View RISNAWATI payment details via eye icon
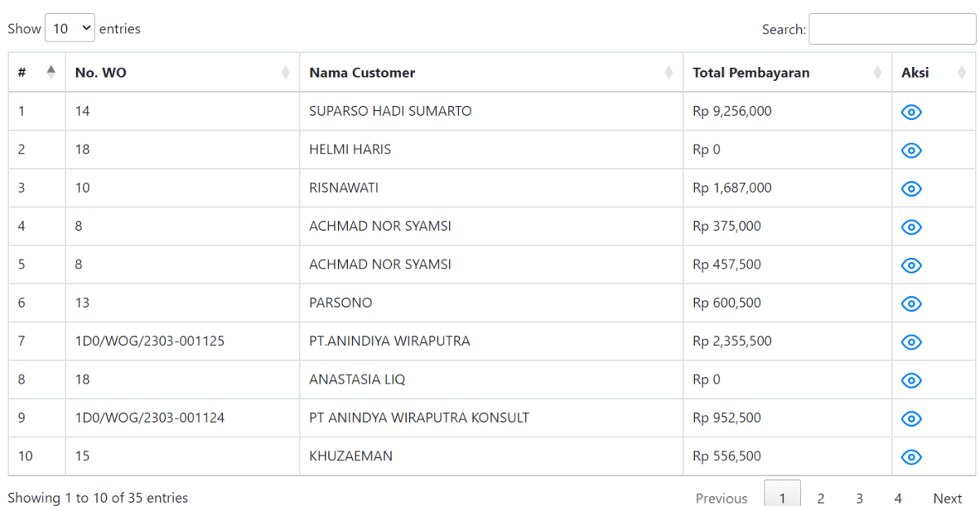Screen dimensions: 980x506 pyautogui.click(x=911, y=189)
